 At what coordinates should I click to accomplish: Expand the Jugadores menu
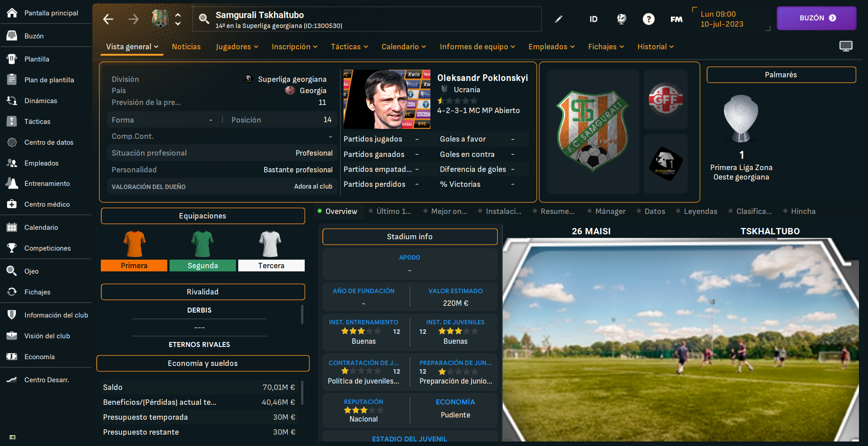click(237, 47)
